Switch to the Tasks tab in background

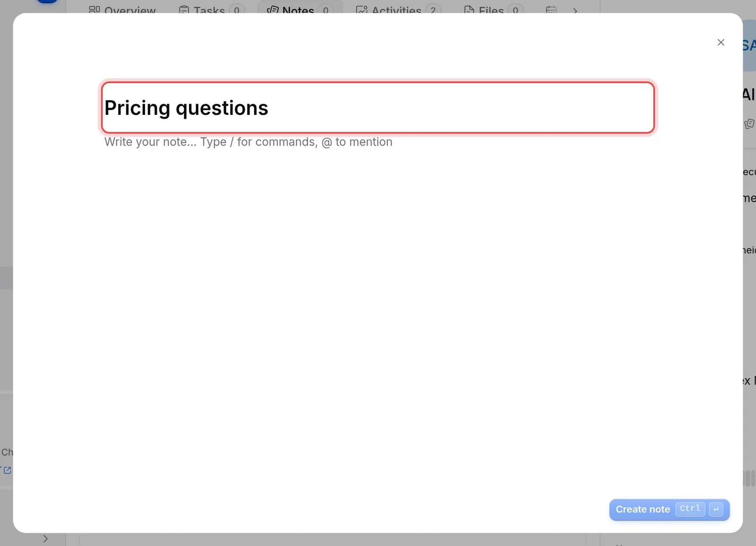pyautogui.click(x=212, y=9)
